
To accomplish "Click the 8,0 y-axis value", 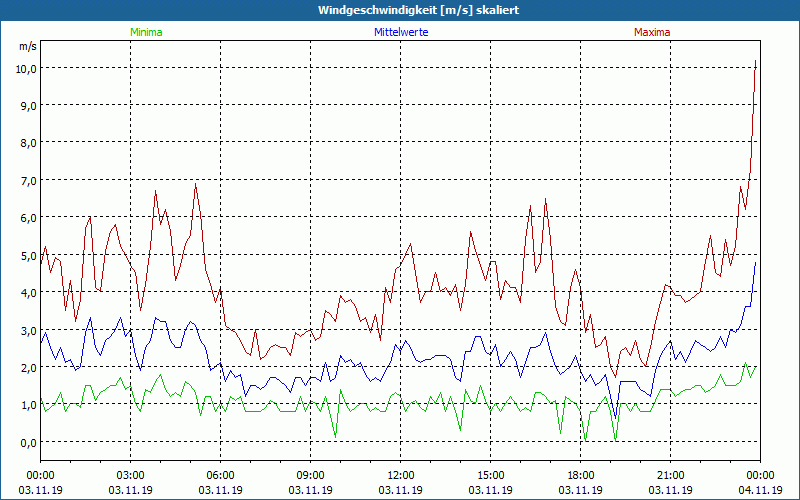I will [29, 143].
